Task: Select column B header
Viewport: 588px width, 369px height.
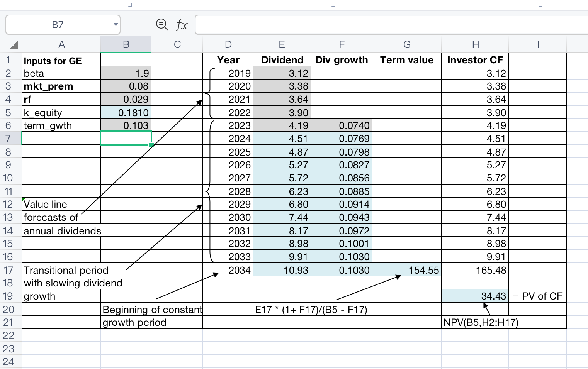Action: 126,45
